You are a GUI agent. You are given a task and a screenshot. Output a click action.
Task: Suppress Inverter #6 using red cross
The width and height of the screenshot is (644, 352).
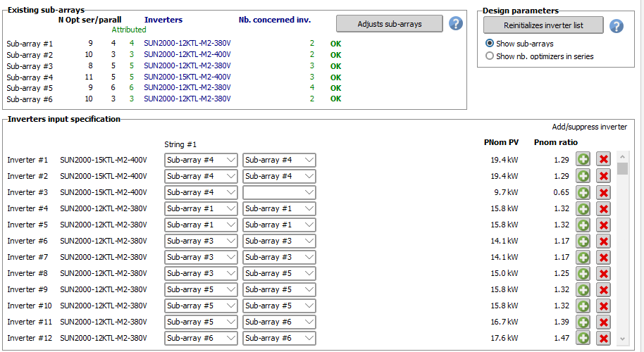(603, 241)
